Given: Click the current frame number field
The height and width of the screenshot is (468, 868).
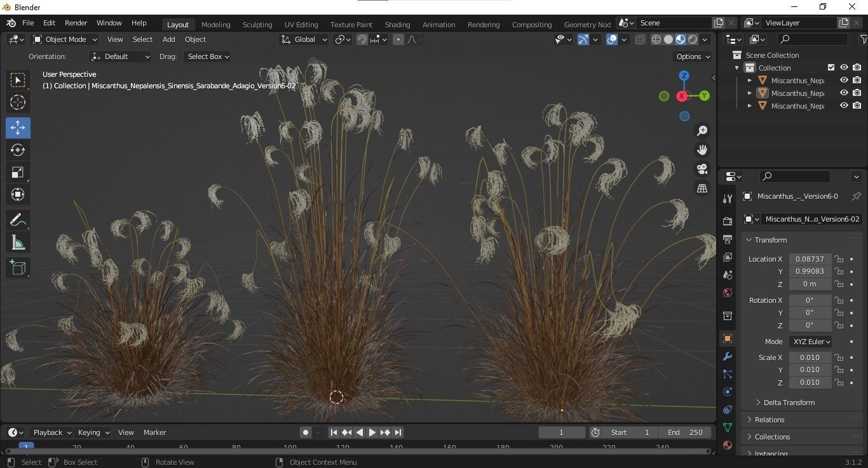Looking at the screenshot, I should tap(562, 432).
